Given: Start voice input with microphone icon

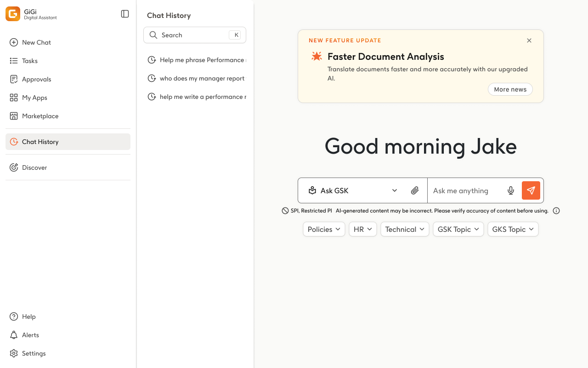Looking at the screenshot, I should (511, 190).
